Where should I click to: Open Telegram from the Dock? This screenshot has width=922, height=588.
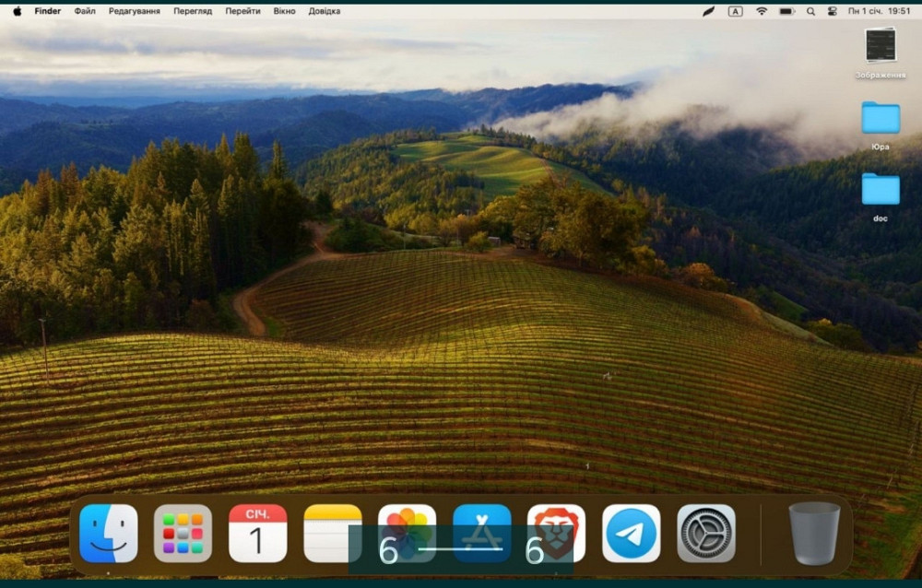[630, 535]
